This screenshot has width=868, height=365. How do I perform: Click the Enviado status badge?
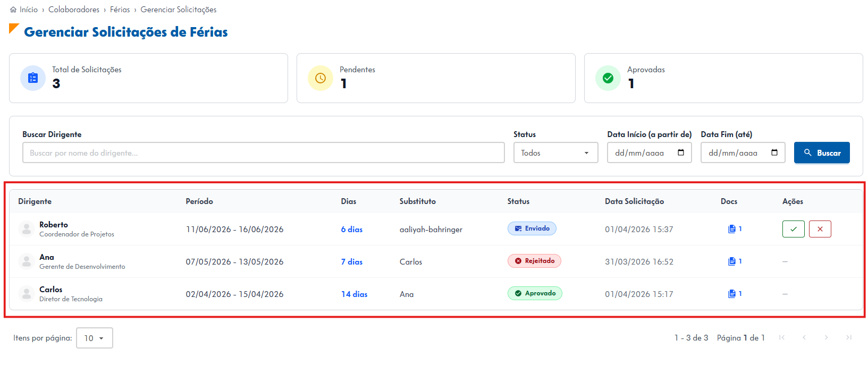point(532,228)
